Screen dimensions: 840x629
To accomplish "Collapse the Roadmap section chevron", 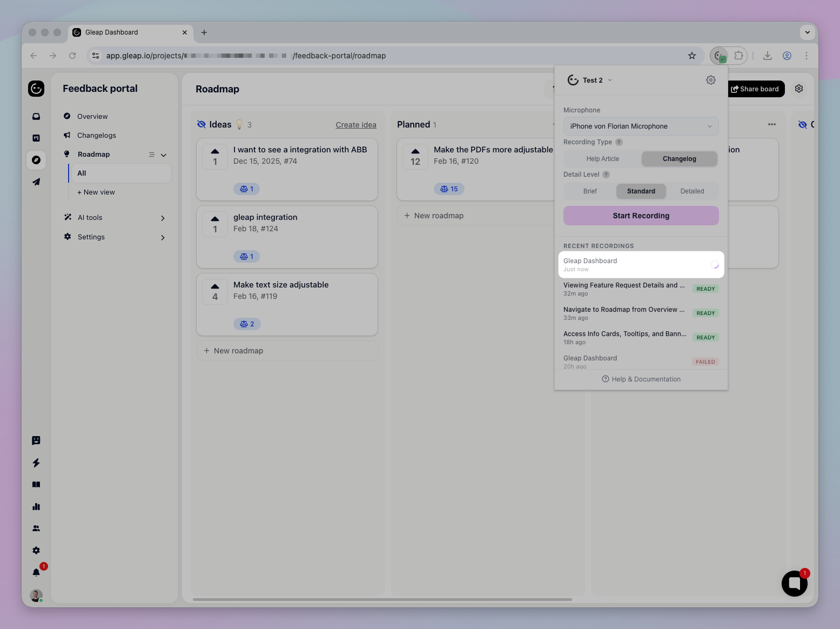I will [164, 155].
